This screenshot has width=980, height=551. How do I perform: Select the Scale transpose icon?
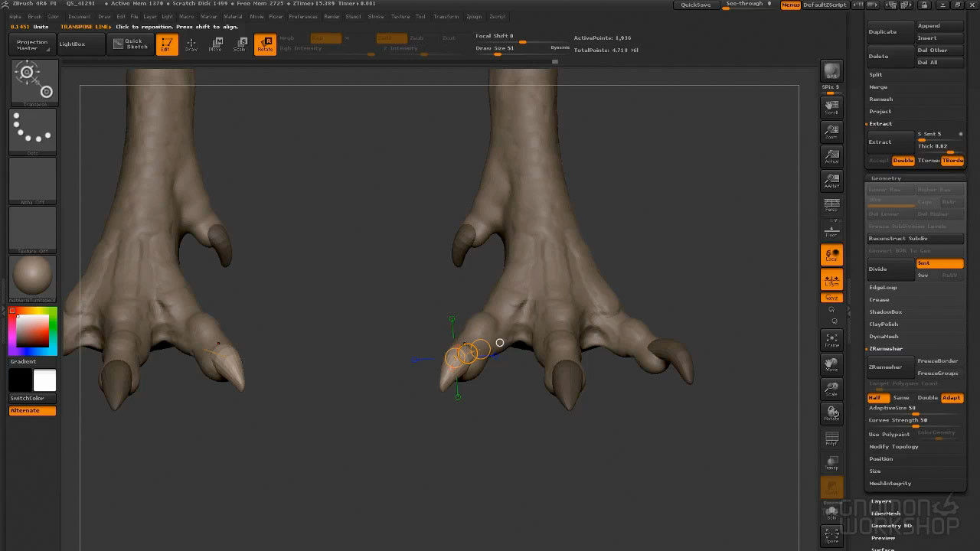click(240, 44)
